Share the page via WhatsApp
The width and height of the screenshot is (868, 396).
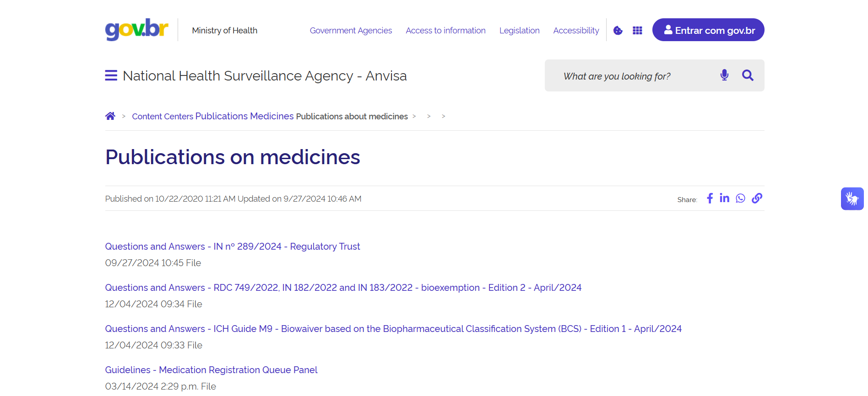coord(740,198)
